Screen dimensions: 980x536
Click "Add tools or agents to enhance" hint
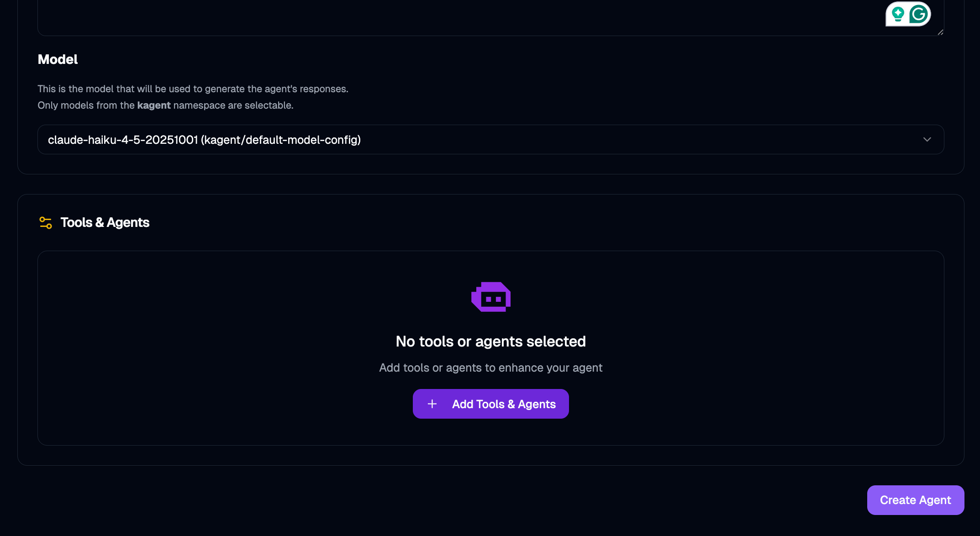pos(490,368)
